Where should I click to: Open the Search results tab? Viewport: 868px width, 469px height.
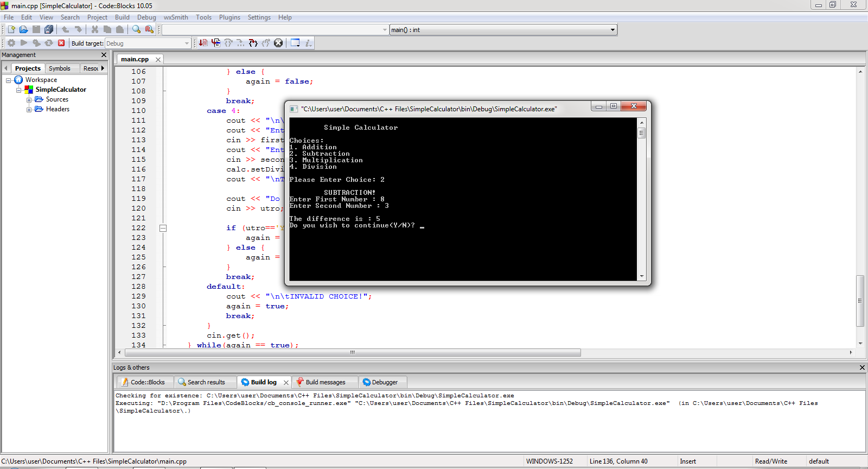pos(206,382)
